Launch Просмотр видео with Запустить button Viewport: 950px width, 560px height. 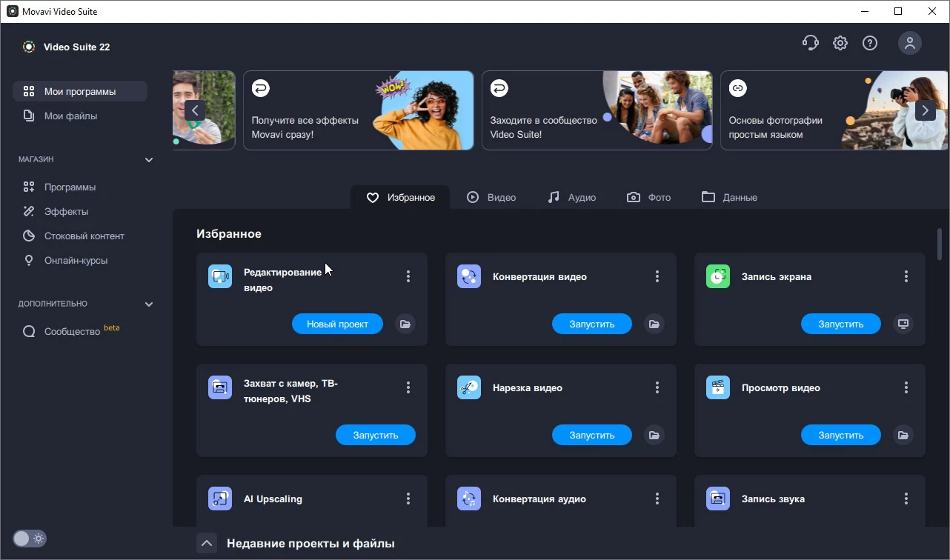840,435
